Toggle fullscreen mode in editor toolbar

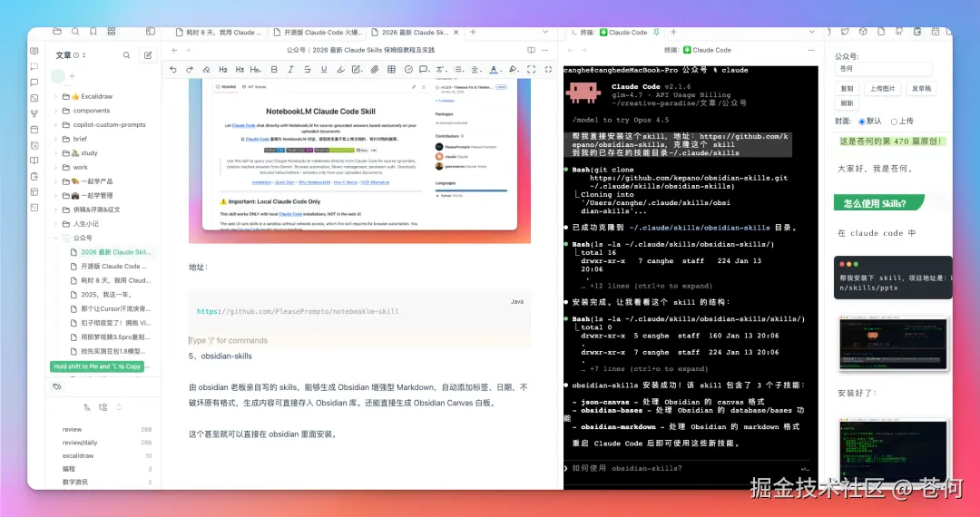[531, 69]
